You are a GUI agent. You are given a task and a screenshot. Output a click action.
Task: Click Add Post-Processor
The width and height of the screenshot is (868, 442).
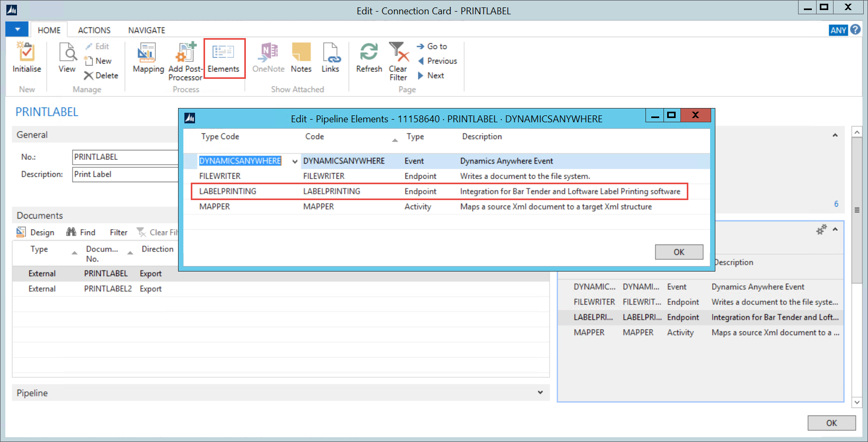(x=185, y=61)
